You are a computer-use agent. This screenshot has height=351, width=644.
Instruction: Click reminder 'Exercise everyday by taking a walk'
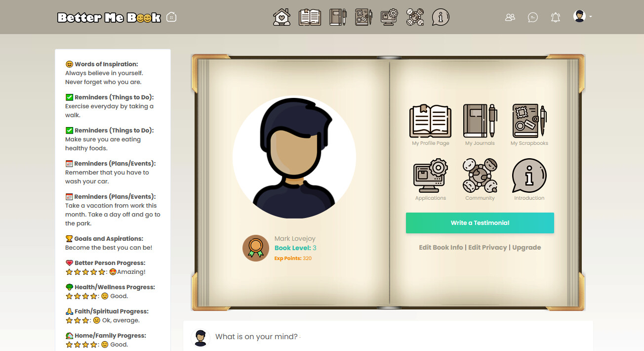pyautogui.click(x=109, y=111)
